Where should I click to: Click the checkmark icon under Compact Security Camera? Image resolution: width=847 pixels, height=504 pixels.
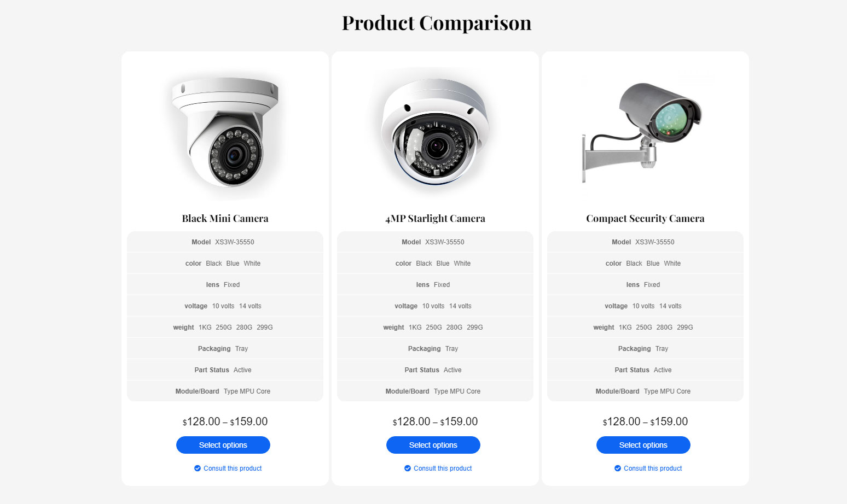[x=618, y=468]
